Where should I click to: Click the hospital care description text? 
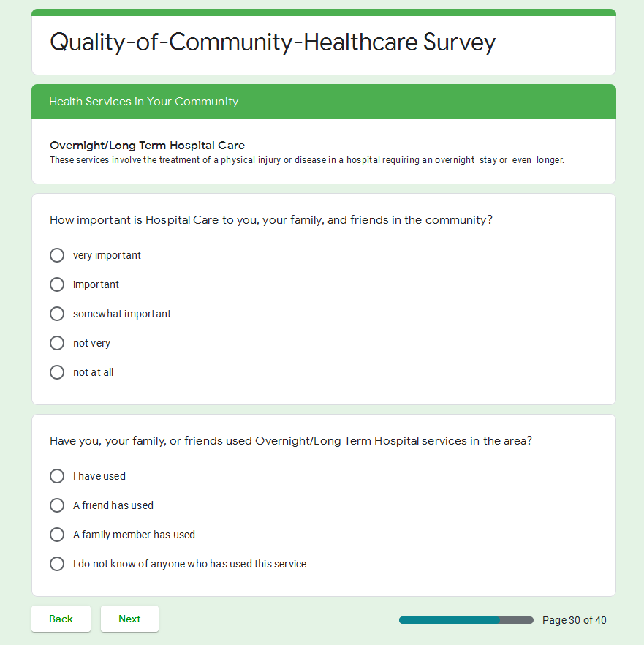pyautogui.click(x=306, y=160)
